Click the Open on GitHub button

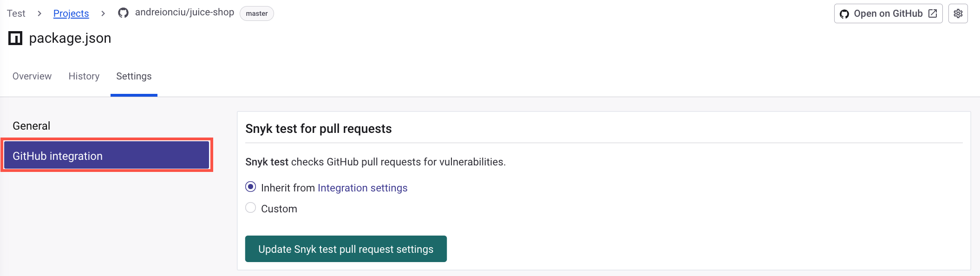(887, 13)
